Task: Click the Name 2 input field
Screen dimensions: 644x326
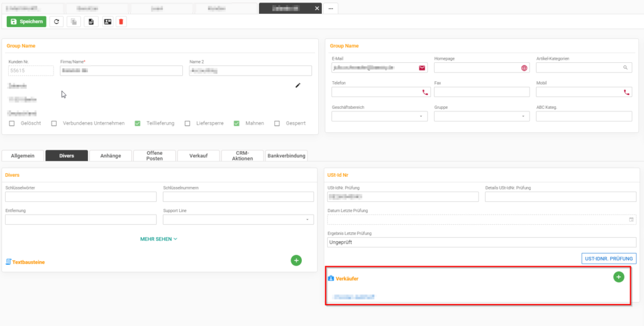Action: tap(250, 70)
